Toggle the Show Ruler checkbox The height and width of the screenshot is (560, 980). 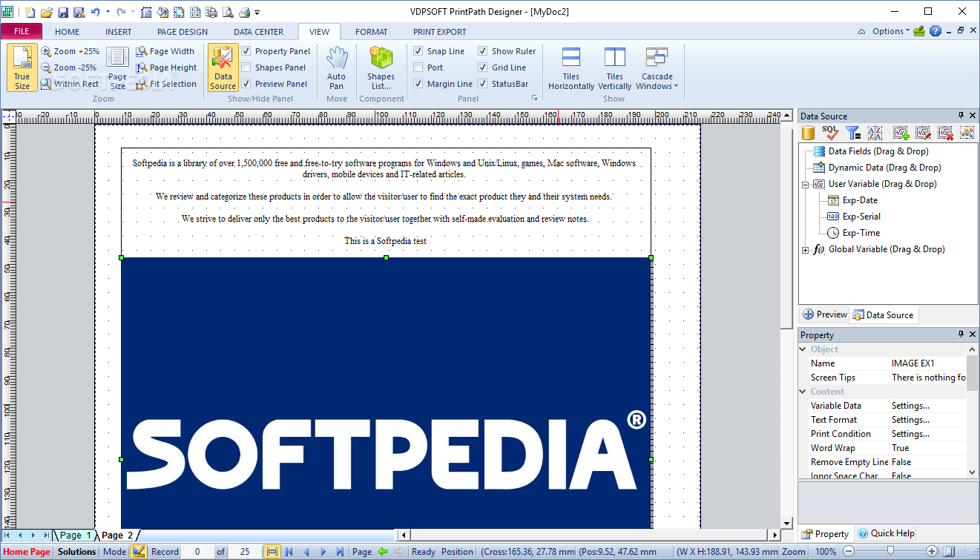[x=483, y=51]
